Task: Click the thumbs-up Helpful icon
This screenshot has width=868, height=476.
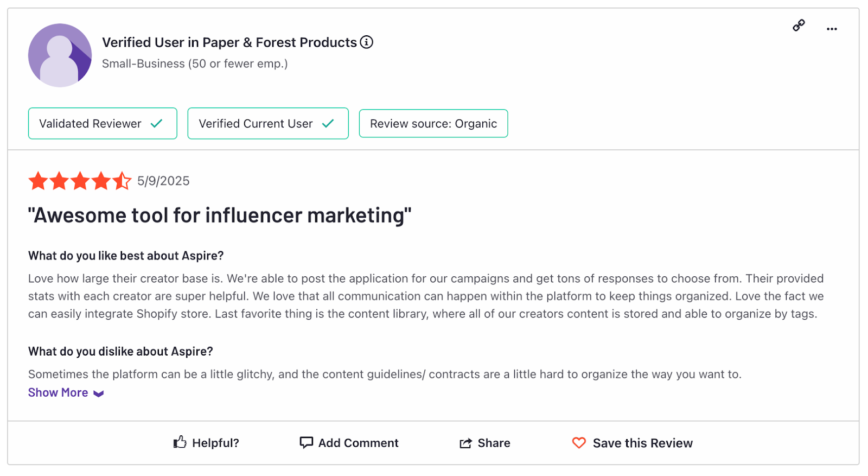Action: pyautogui.click(x=180, y=442)
